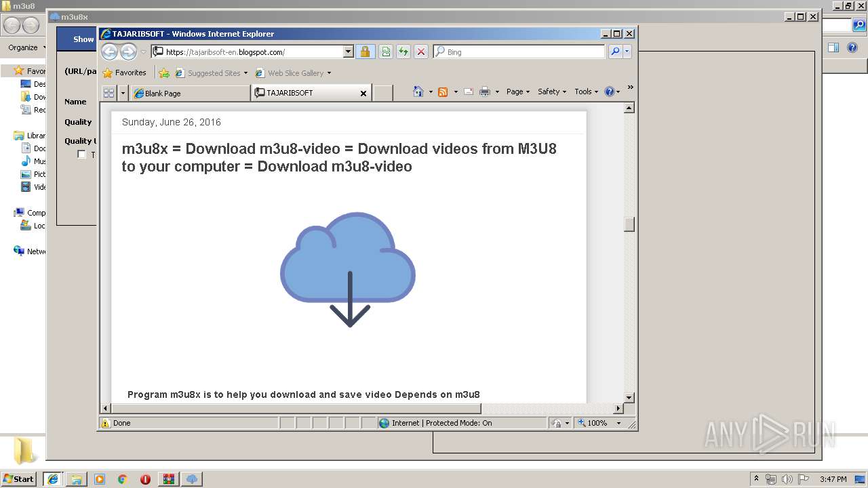This screenshot has height=488, width=868.
Task: Open the Organize menu in Explorer
Action: [26, 47]
